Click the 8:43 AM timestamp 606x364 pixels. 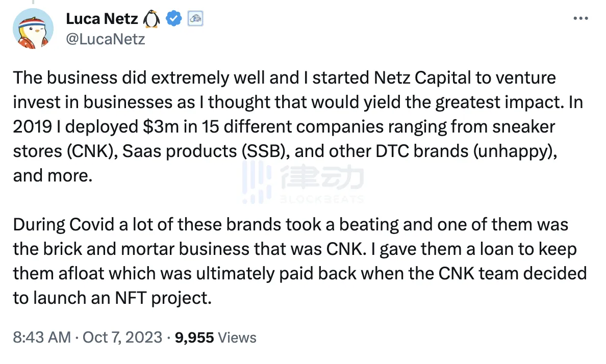click(42, 337)
